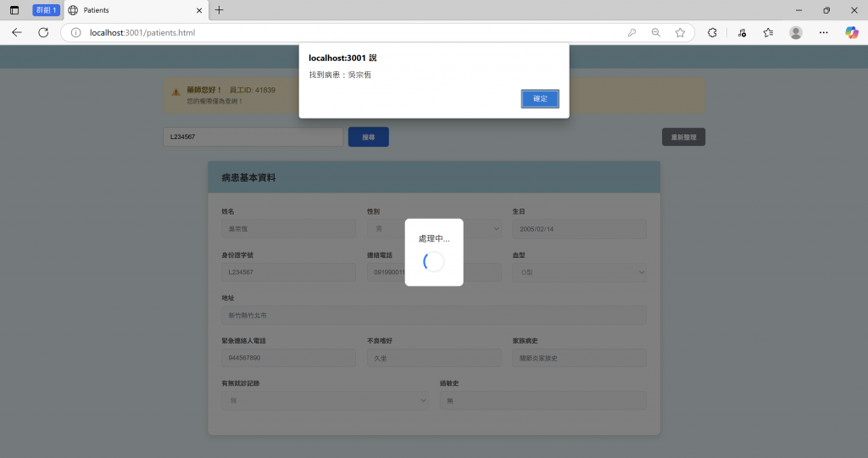Open the Favorites list icon
This screenshot has height=458, width=868.
pyautogui.click(x=768, y=33)
